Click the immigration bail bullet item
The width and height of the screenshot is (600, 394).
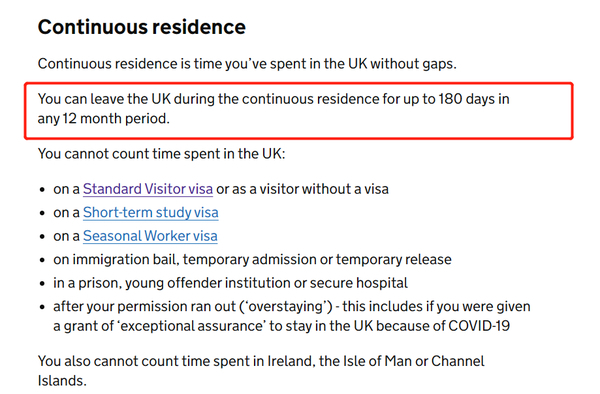pos(252,260)
